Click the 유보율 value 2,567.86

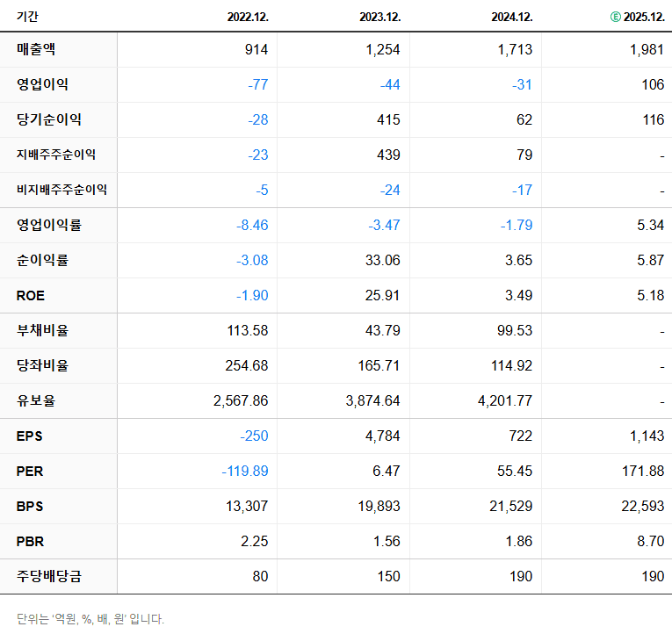tap(241, 401)
